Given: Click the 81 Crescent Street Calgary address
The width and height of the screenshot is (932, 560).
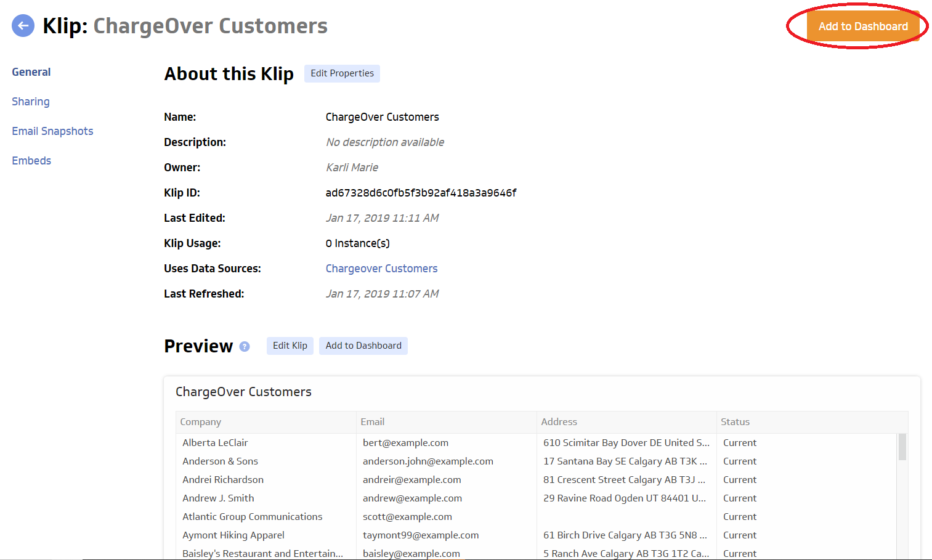Looking at the screenshot, I should [625, 480].
